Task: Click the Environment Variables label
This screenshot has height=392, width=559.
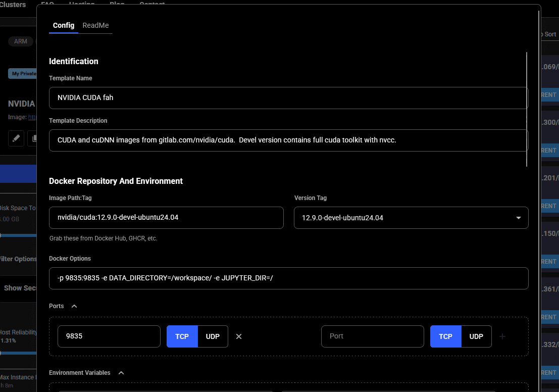Action: pyautogui.click(x=79, y=373)
